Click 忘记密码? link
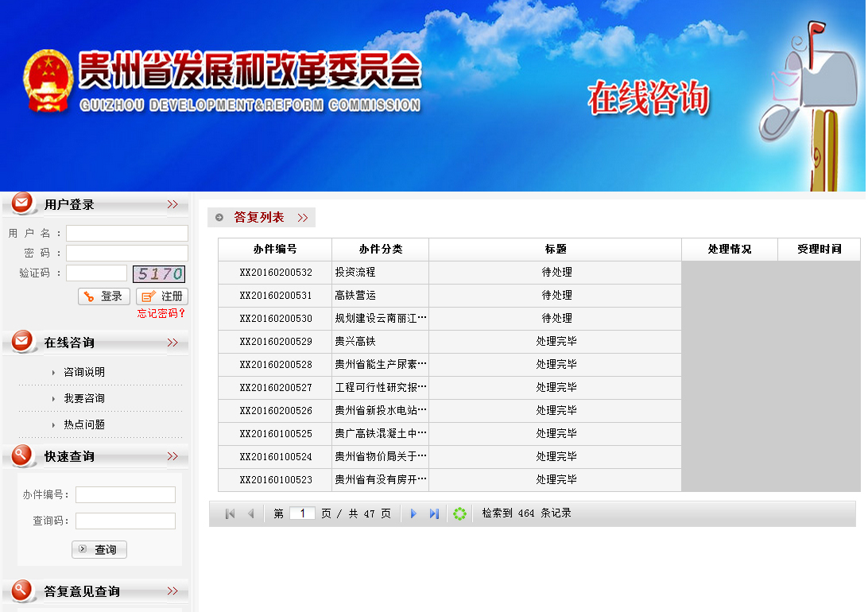868x612 pixels. pos(161,313)
